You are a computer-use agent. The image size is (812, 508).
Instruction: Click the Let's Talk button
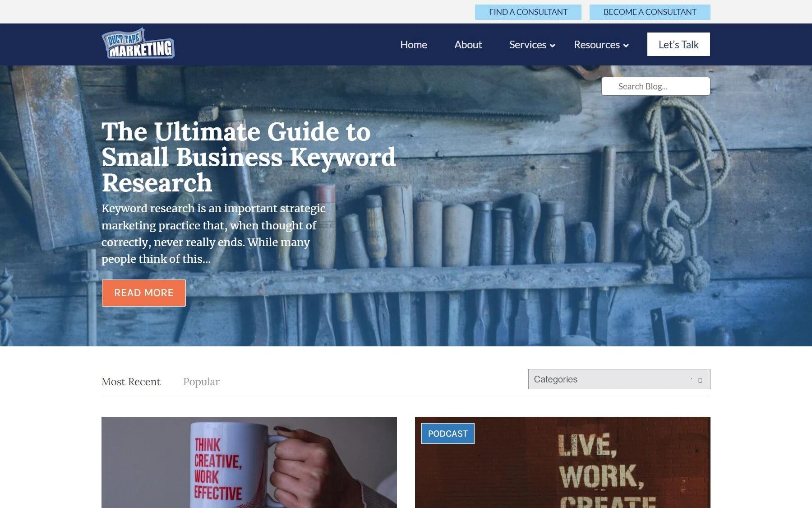tap(678, 44)
